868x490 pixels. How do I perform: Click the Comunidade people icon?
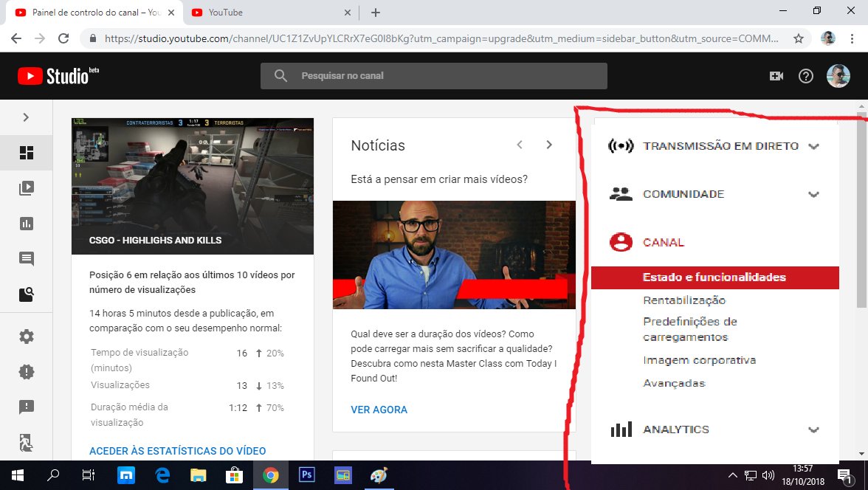[621, 194]
